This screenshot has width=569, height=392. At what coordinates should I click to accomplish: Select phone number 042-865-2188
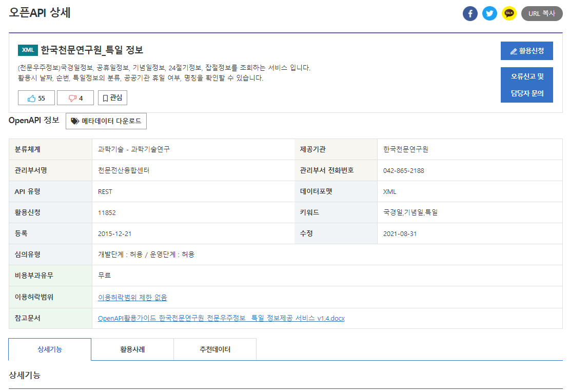click(403, 170)
